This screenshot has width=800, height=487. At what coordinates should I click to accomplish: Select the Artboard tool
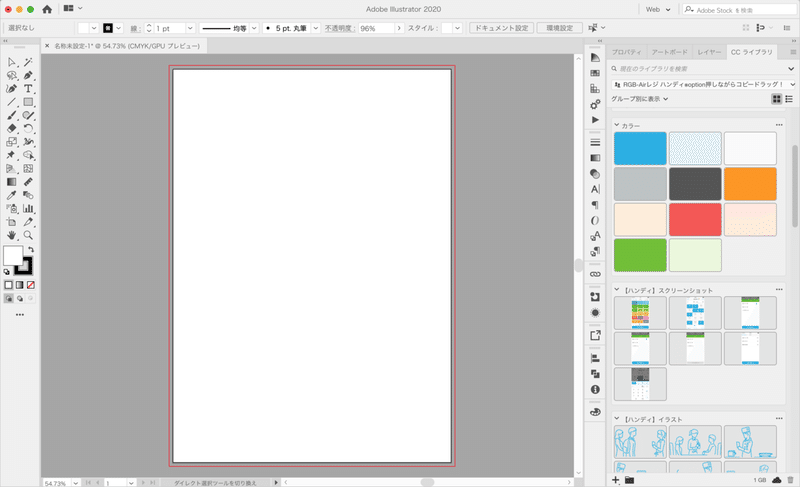pos(11,222)
